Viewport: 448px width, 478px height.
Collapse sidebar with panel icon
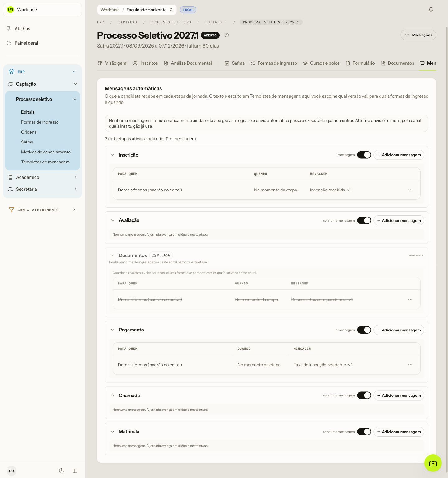(x=75, y=471)
